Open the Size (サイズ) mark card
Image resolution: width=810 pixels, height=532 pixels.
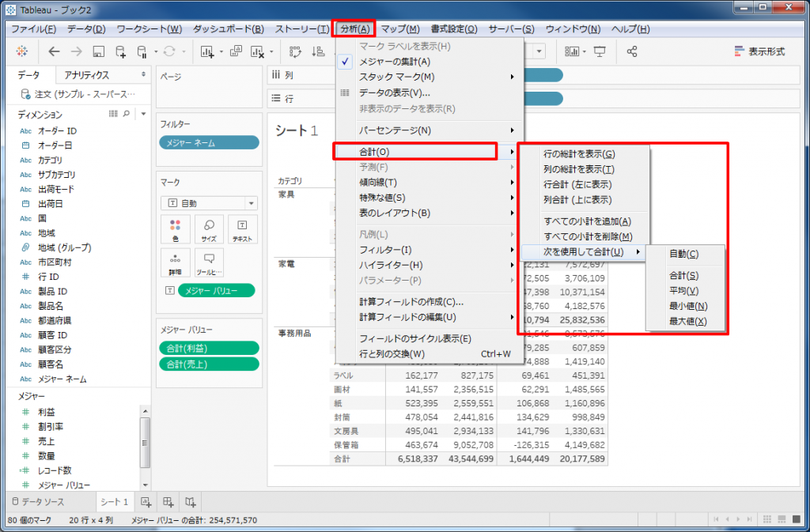[x=209, y=229]
